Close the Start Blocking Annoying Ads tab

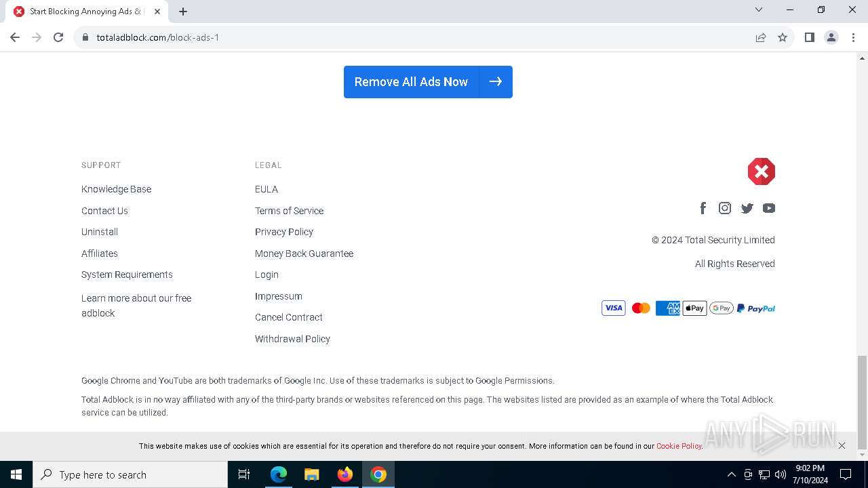[157, 12]
